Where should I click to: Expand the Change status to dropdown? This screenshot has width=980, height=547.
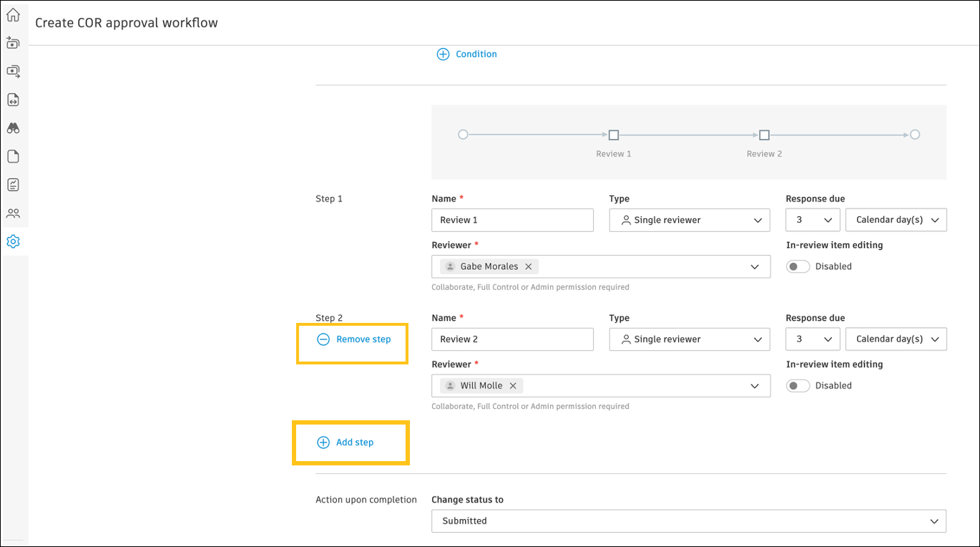pyautogui.click(x=688, y=521)
